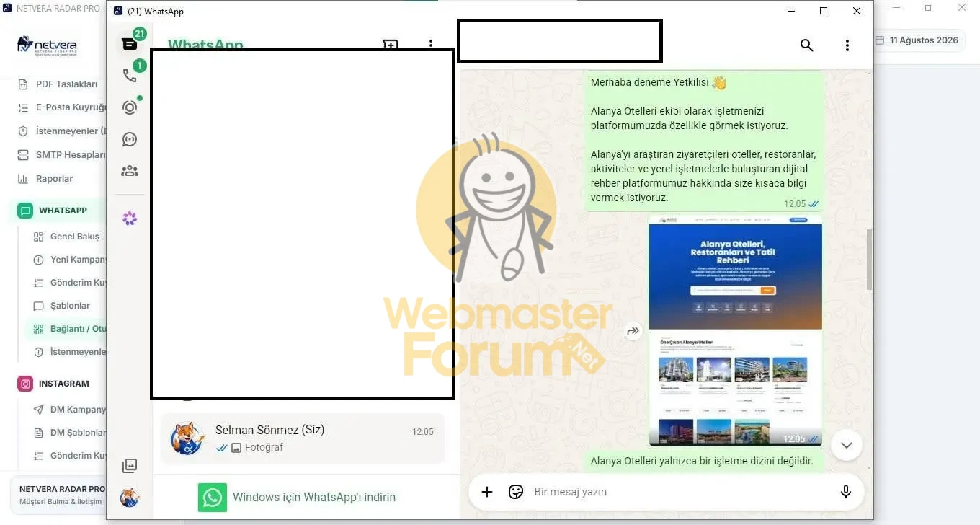Open the emoji picker
Viewport: 980px width, 525px height.
coord(516,492)
